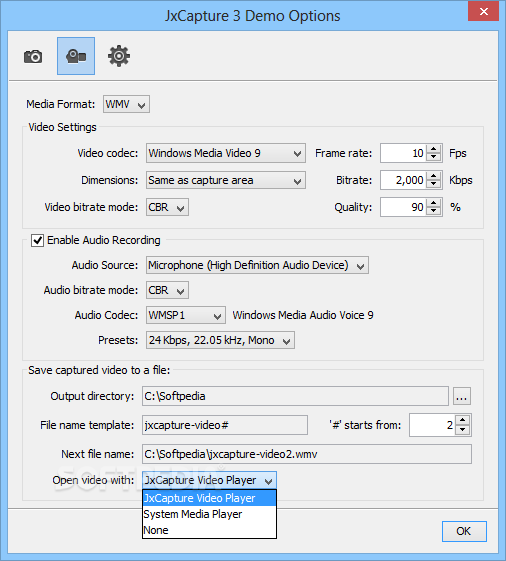Decrease the Bitrate value
The height and width of the screenshot is (561, 506).
434,184
